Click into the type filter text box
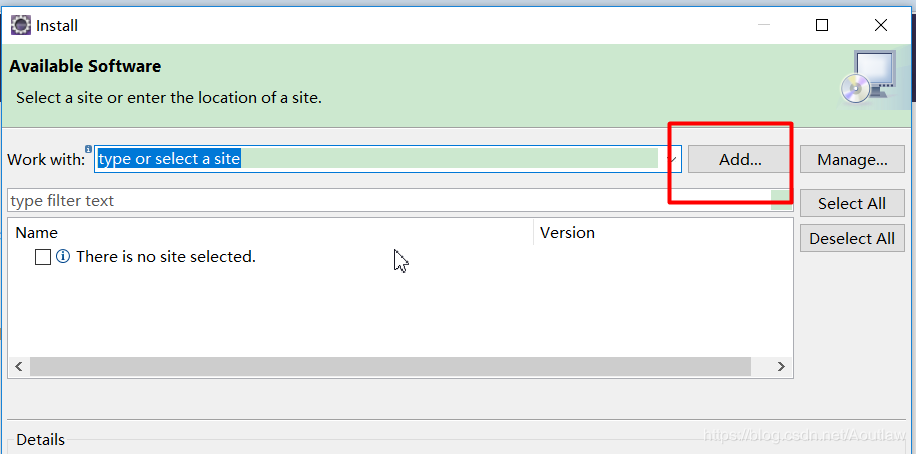The width and height of the screenshot is (916, 454). 389,200
